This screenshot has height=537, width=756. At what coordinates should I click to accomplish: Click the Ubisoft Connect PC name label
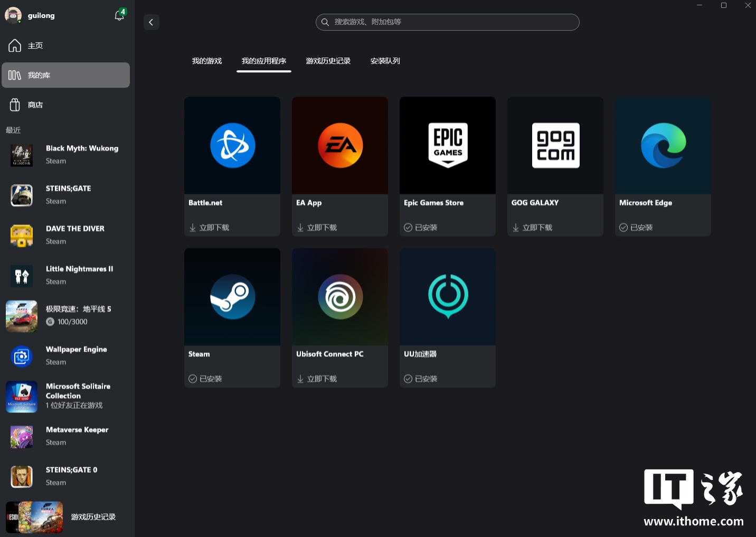330,354
